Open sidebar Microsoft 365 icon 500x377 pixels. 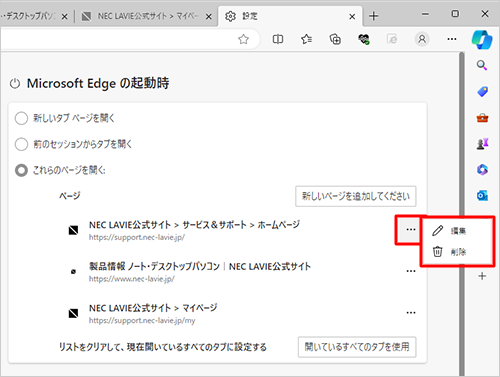[x=482, y=170]
